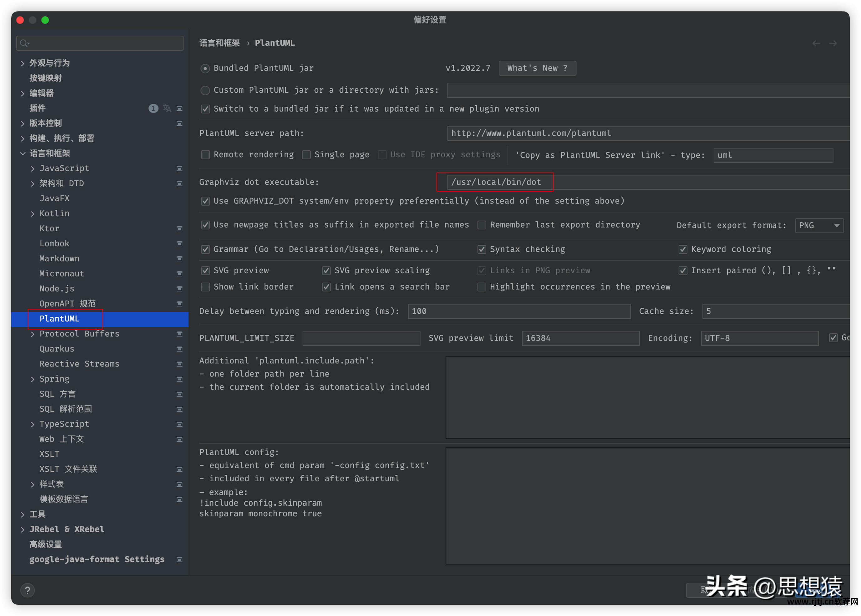Click the project-level icon beside JavaScript
Viewport: 861px width, 616px height.
pyautogui.click(x=180, y=169)
